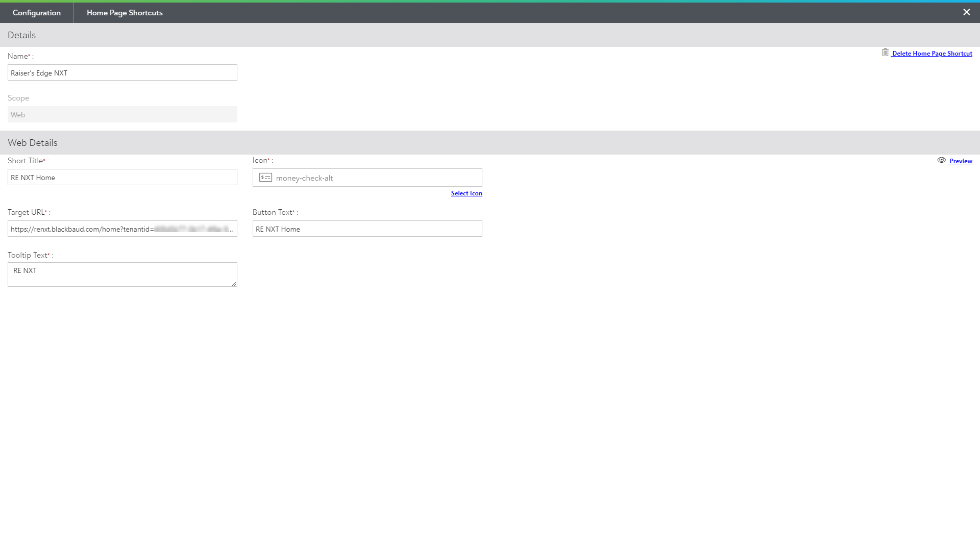Close the dialog with the X
Viewport: 980px width, 551px height.
point(966,12)
